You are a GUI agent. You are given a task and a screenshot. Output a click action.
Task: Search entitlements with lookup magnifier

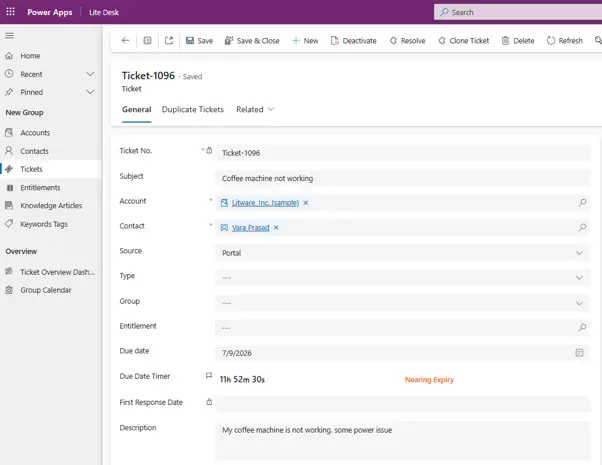coord(582,328)
